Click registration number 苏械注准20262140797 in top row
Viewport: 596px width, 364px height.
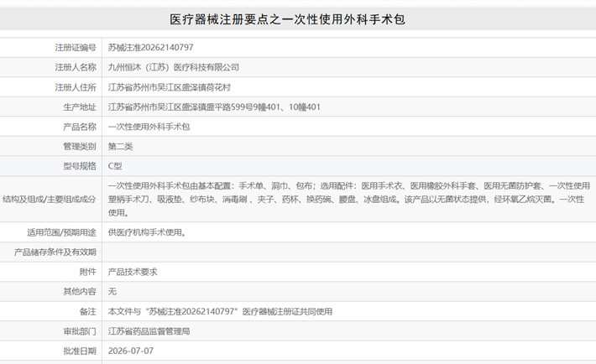point(150,48)
